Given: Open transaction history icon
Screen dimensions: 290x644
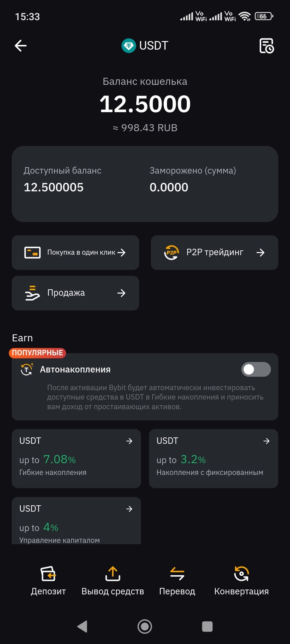Looking at the screenshot, I should point(266,46).
